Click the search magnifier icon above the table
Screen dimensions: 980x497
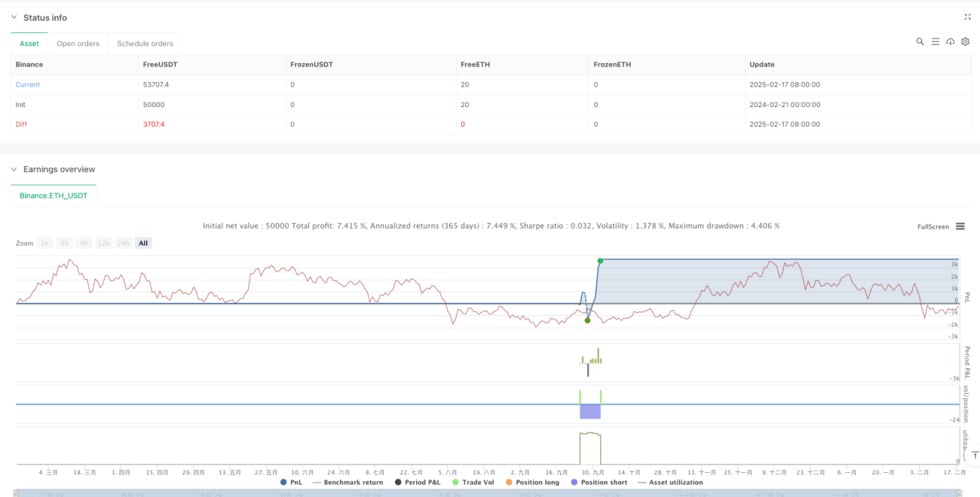coord(920,41)
